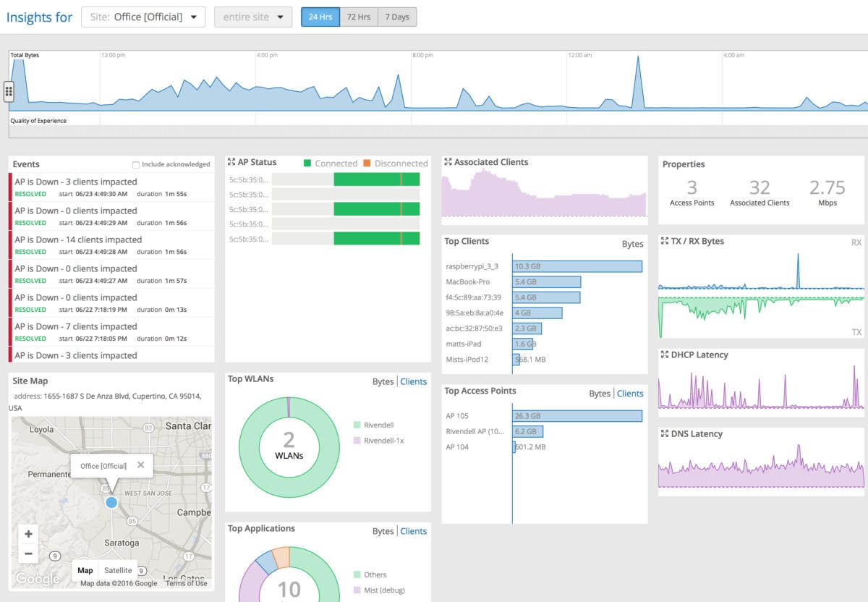Open the event starting 06/23 4:49:30 AM
868x602 pixels.
pyautogui.click(x=111, y=187)
